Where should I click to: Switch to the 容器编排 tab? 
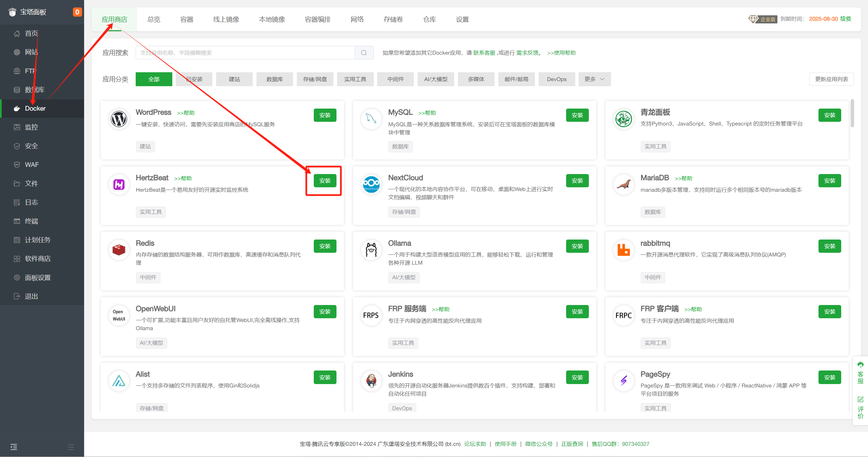[x=317, y=19]
